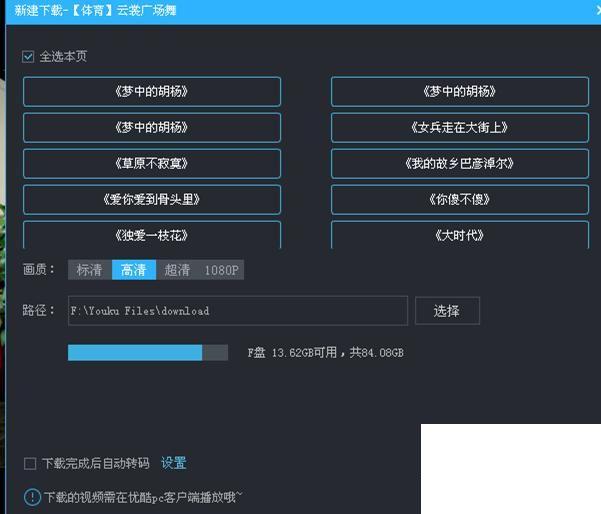Pick the 《爱你爱到骨头里》 video
601x514 pixels.
pyautogui.click(x=152, y=199)
